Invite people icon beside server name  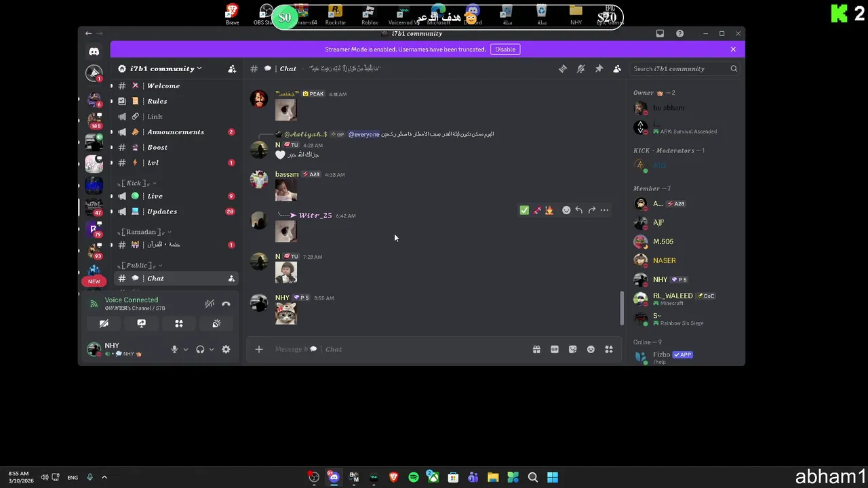232,68
